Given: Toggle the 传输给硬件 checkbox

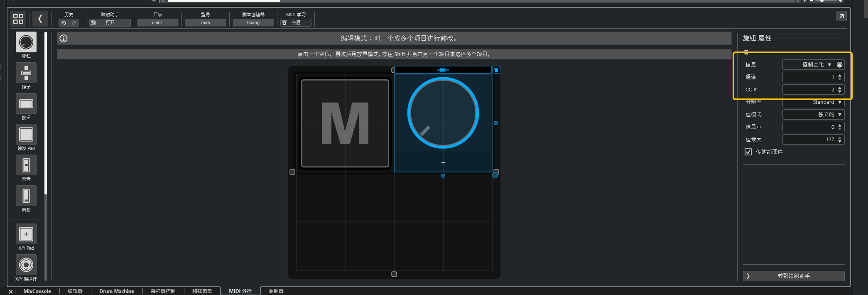Looking at the screenshot, I should (748, 152).
